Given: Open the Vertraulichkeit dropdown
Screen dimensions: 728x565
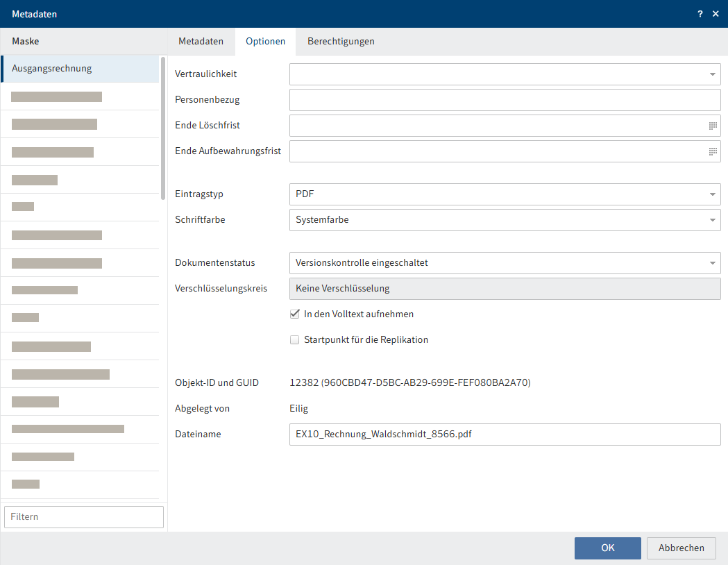Looking at the screenshot, I should tap(712, 74).
